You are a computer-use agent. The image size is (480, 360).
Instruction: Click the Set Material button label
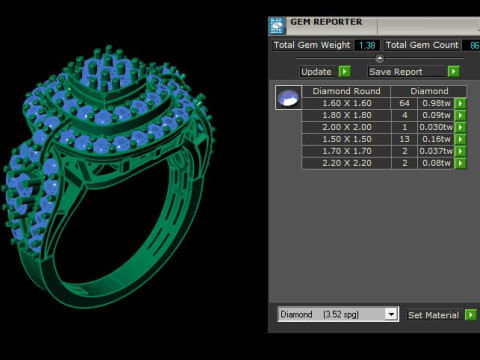[434, 315]
